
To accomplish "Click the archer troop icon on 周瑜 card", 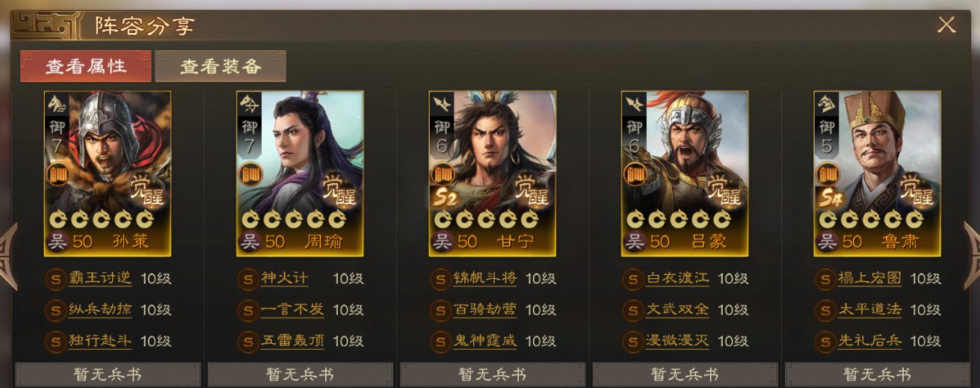I will (249, 104).
